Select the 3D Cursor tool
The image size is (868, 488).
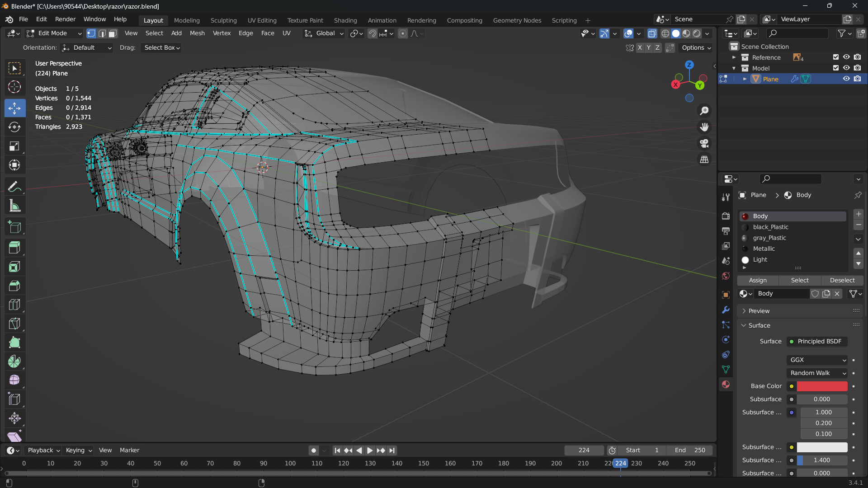[14, 87]
